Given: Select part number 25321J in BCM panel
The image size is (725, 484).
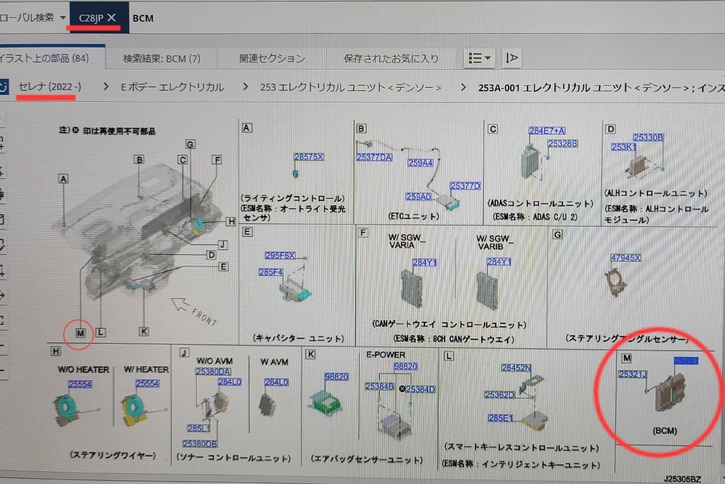Looking at the screenshot, I should pos(633,374).
